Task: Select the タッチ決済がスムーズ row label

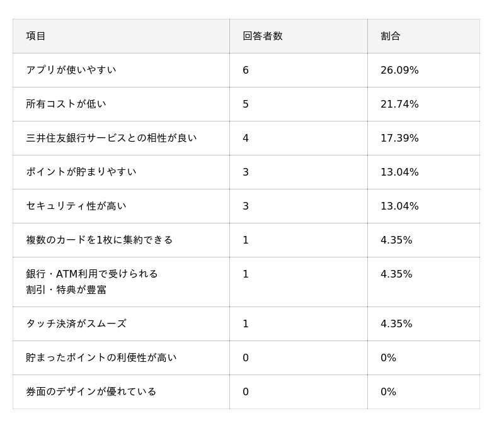Action: 76,324
